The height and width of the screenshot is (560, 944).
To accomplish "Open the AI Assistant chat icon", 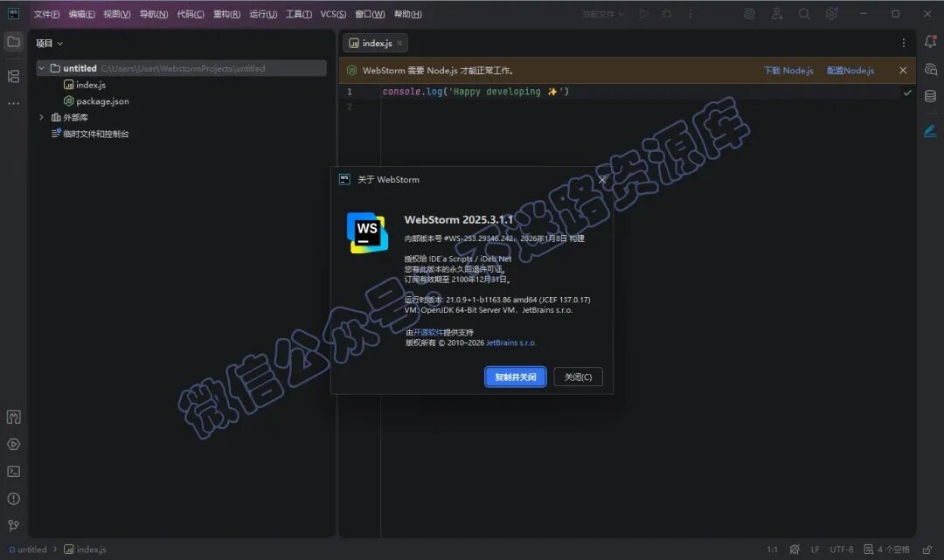I will (930, 69).
